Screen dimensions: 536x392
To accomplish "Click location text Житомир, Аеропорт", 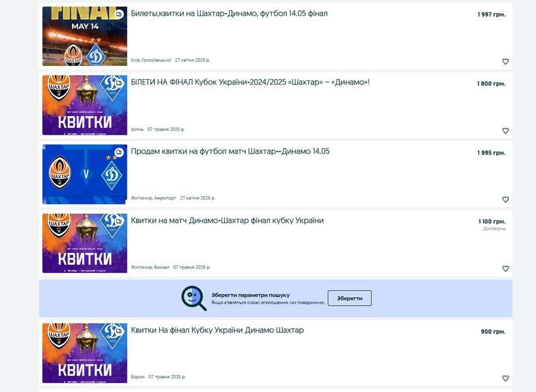I will tap(154, 198).
